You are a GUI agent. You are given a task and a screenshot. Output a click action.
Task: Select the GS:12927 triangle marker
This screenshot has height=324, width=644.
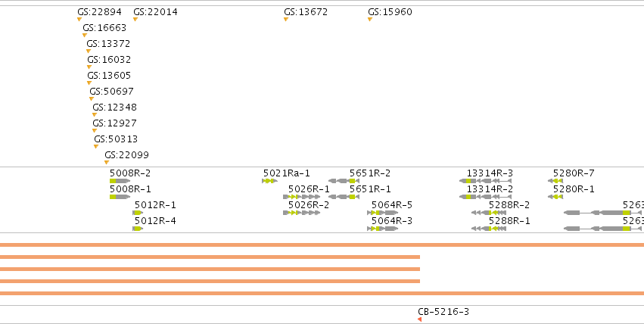coord(95,131)
